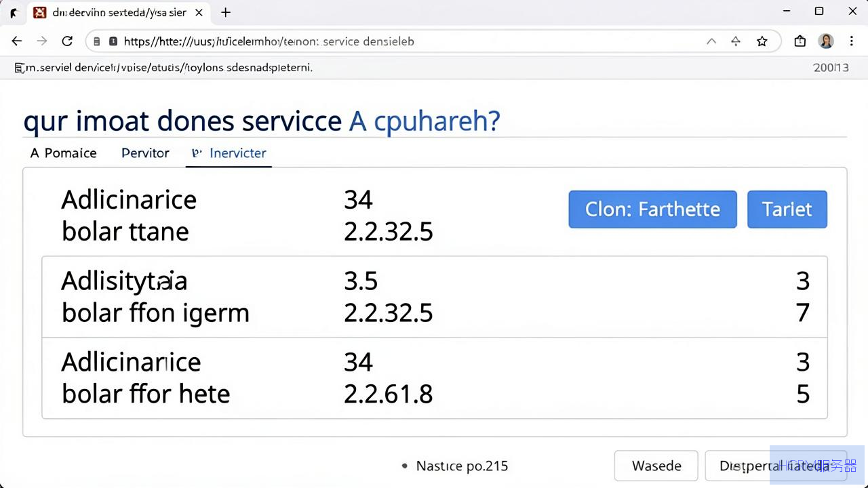This screenshot has width=868, height=488.
Task: Click the Tariet button
Action: [787, 209]
